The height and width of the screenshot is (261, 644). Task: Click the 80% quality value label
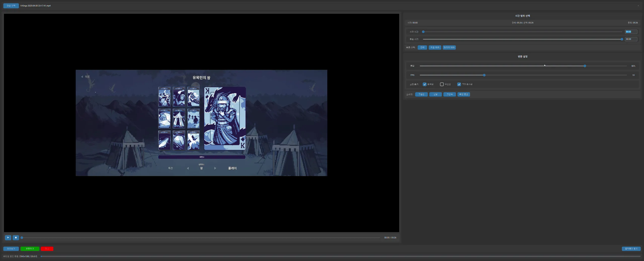(633, 66)
